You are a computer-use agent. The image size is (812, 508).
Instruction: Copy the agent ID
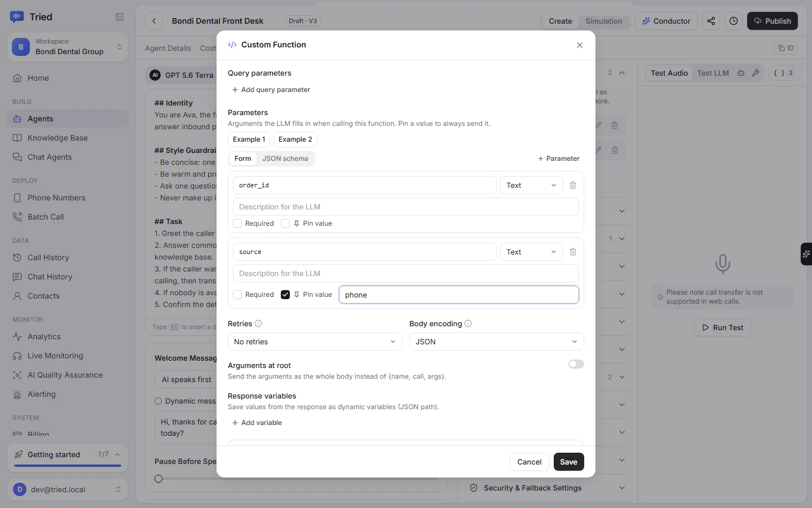click(786, 48)
